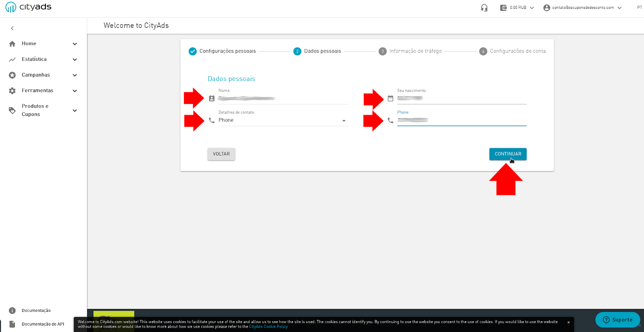
Task: Switch language via PT selector
Action: click(x=639, y=8)
